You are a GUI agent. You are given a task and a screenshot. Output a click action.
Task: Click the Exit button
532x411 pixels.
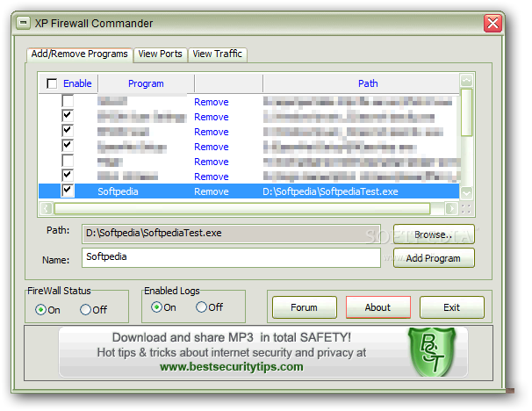click(451, 307)
